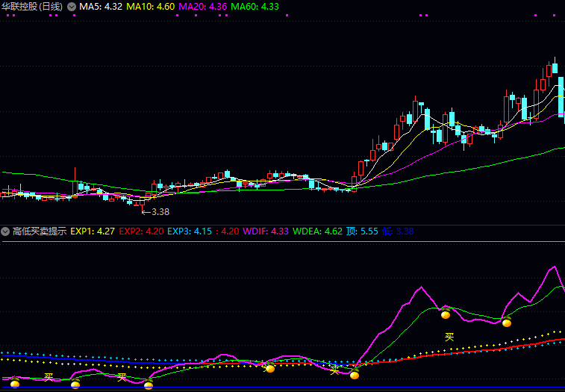
Task: Click the yellow MA10: 4.60 label
Action: click(x=151, y=7)
